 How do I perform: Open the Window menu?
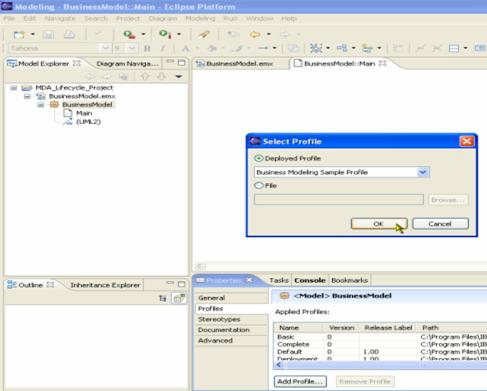[x=260, y=19]
